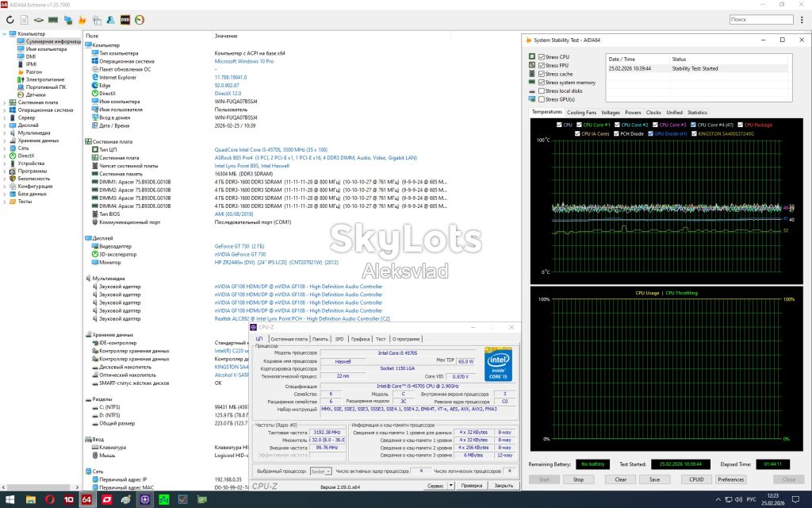Uncheck Stress system memory checkbox
812x508 pixels.
pyautogui.click(x=542, y=83)
